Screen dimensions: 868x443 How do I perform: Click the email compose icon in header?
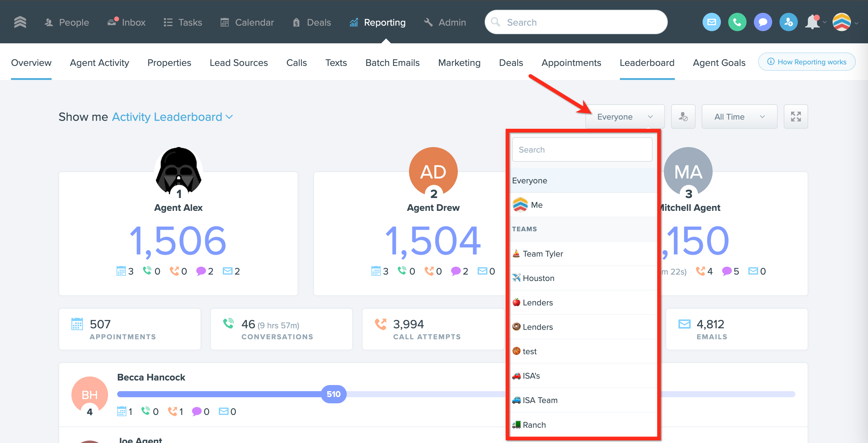711,22
